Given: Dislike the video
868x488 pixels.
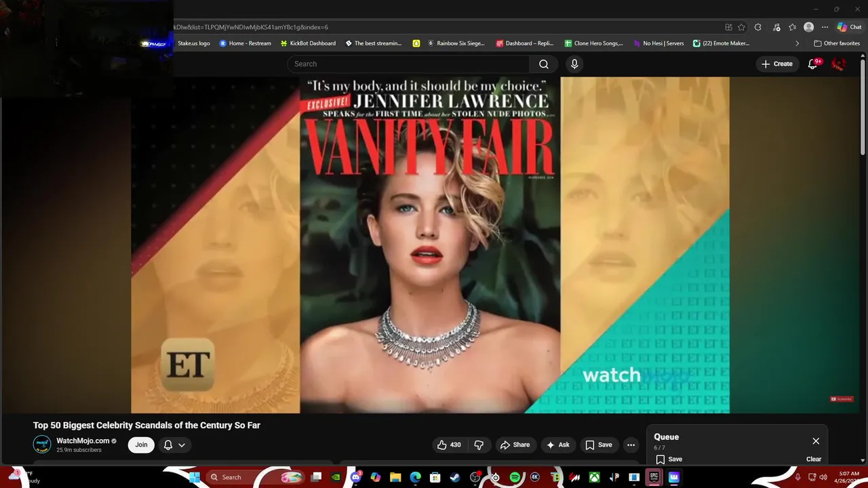Looking at the screenshot, I should pyautogui.click(x=479, y=445).
